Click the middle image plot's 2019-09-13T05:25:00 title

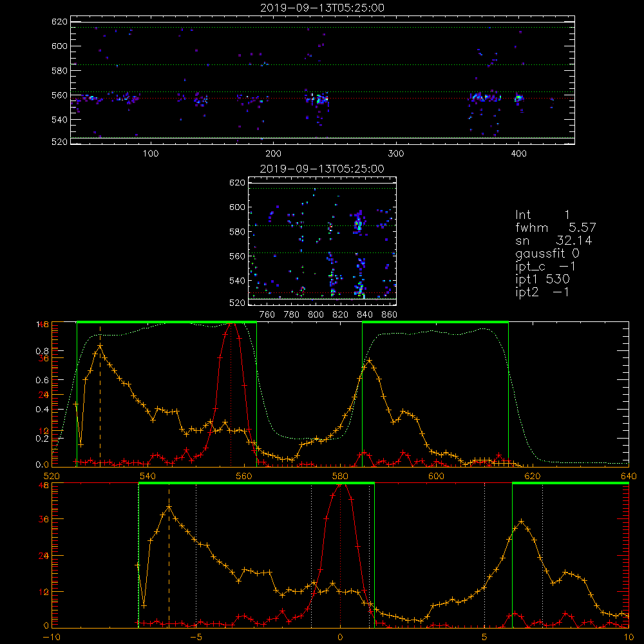click(323, 169)
